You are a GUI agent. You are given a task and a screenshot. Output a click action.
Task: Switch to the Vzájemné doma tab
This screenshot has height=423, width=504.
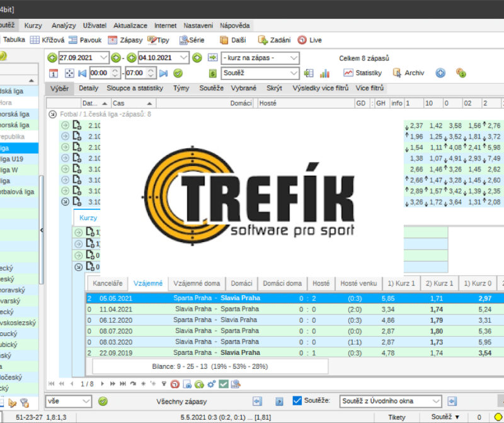click(197, 283)
